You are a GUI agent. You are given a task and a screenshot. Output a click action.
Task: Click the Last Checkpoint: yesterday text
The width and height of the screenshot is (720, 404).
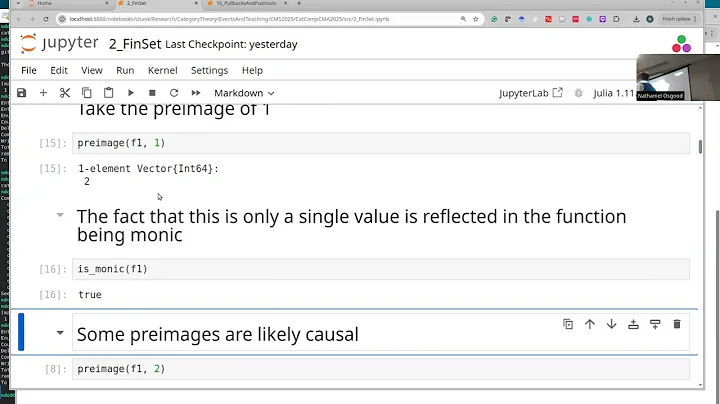coord(231,44)
